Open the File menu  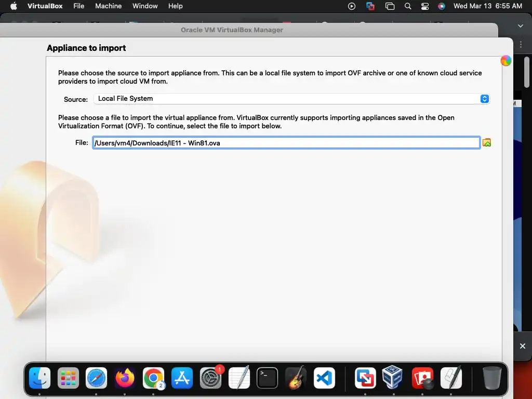(79, 6)
